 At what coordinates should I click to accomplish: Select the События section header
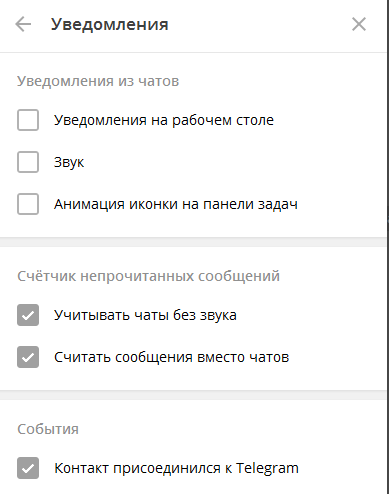click(x=48, y=429)
